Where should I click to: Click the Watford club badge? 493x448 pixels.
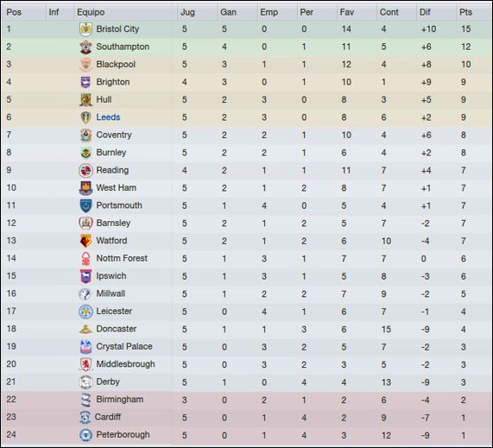click(85, 241)
